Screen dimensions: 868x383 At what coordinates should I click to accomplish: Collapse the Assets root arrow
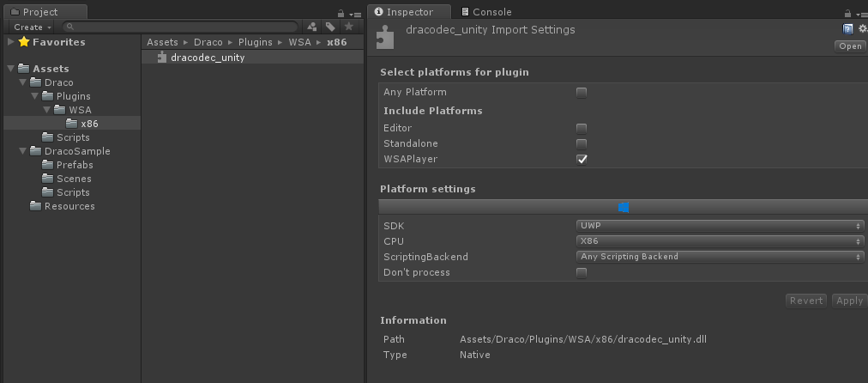[10, 68]
